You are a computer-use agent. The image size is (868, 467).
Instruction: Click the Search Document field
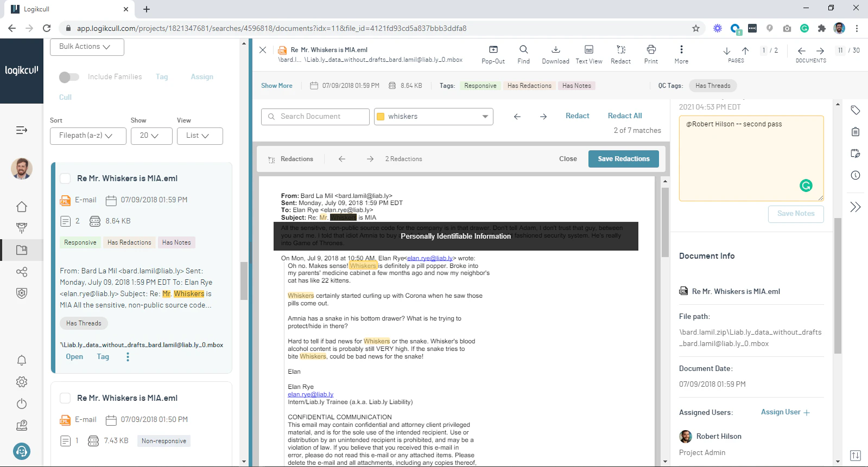click(x=315, y=117)
